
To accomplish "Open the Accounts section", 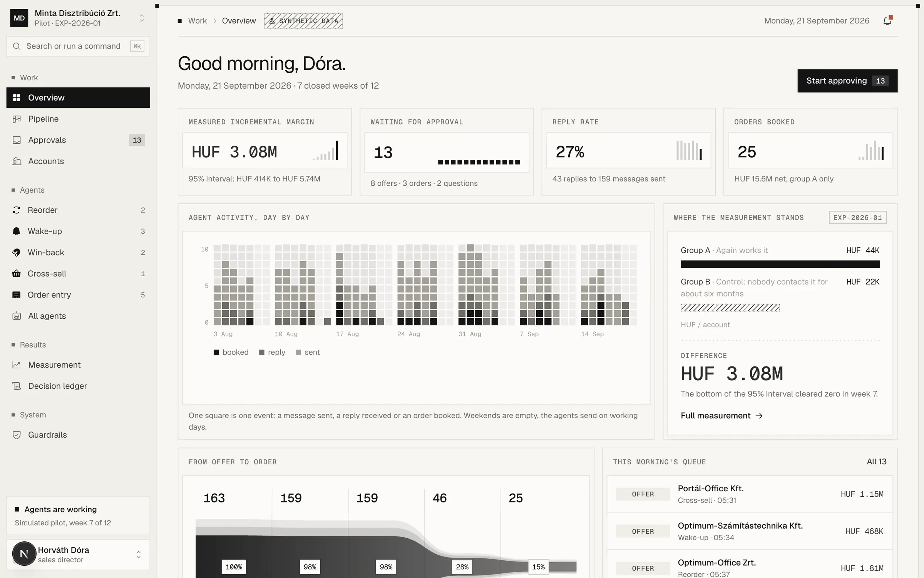I will click(78, 161).
